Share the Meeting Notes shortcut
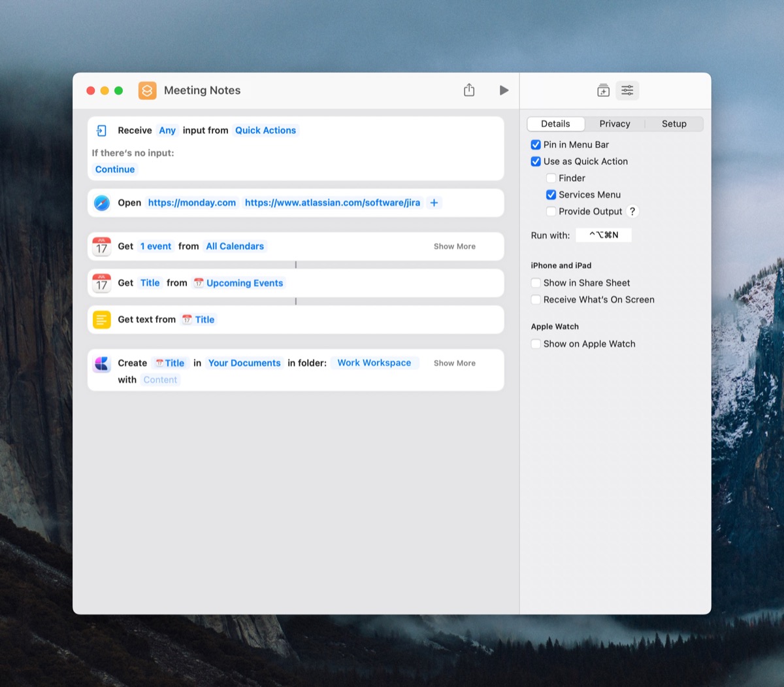Screen dimensions: 784x687 (469, 90)
